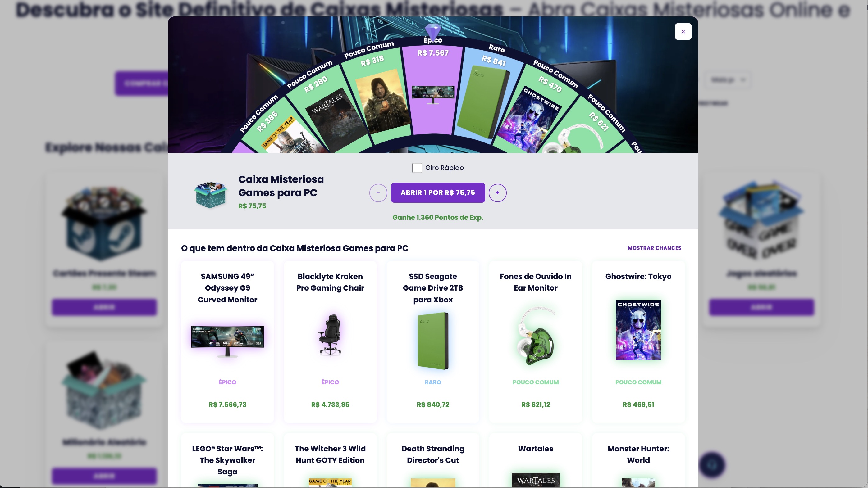Close the mystery box modal

(683, 31)
